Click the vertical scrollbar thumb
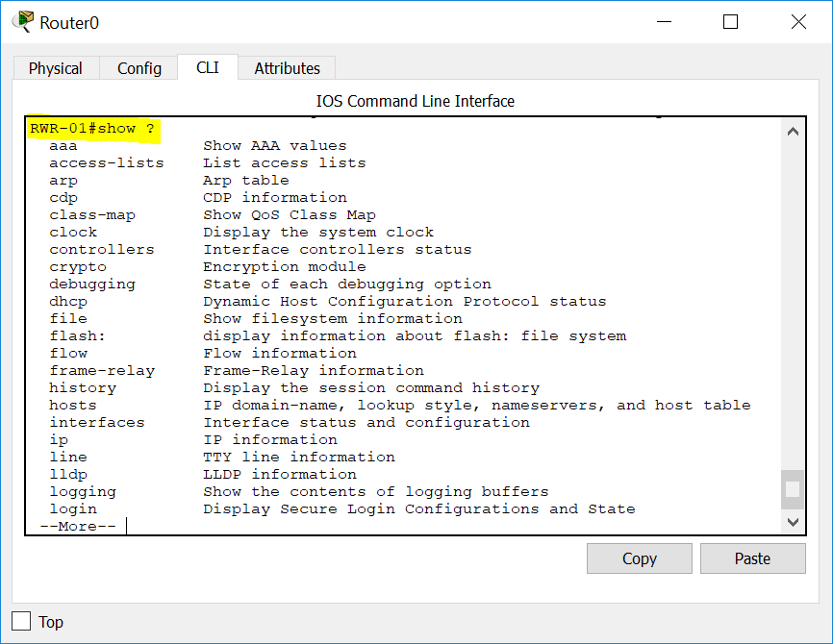This screenshot has height=644, width=833. [792, 490]
